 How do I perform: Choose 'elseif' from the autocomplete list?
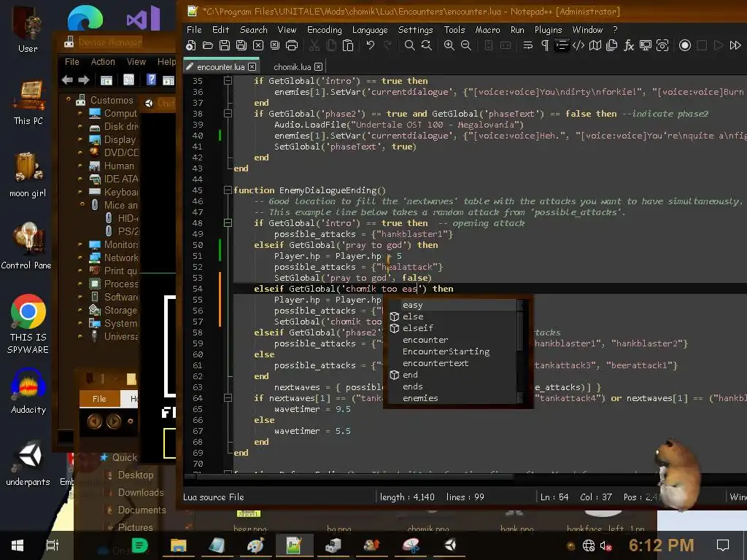click(x=452, y=328)
